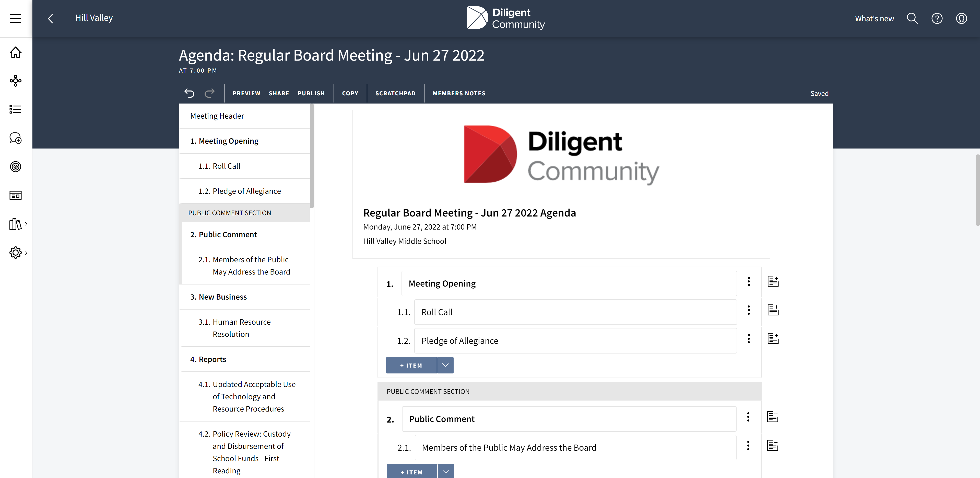
Task: Open the Home icon in sidebar
Action: pyautogui.click(x=16, y=52)
